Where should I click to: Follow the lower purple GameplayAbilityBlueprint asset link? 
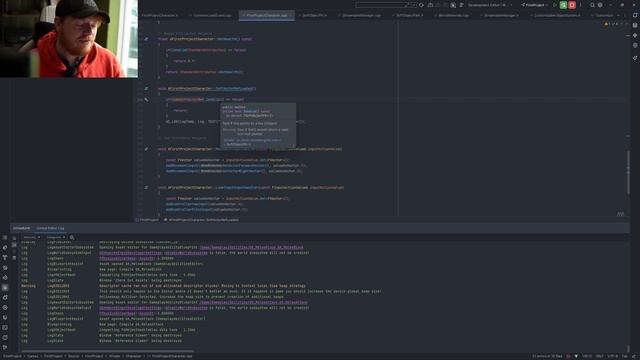pos(253,302)
